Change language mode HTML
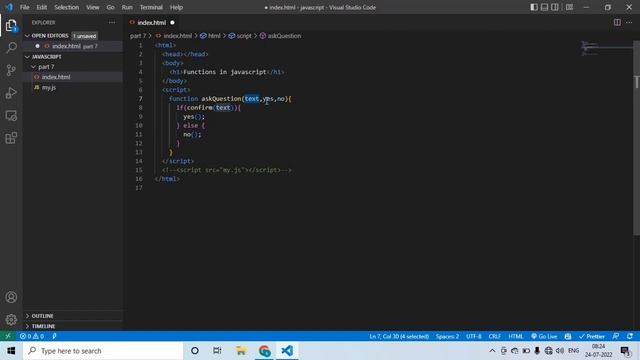This screenshot has width=640, height=360. (516, 336)
